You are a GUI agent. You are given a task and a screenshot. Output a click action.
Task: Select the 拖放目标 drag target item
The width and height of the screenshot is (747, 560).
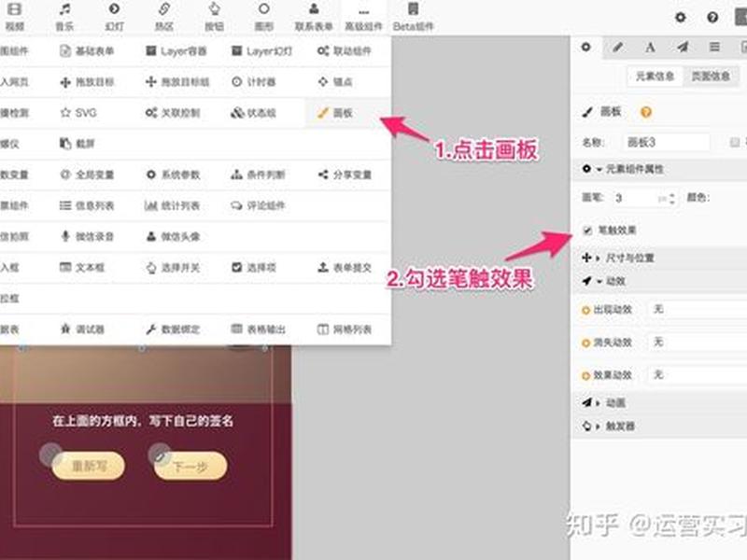87,82
